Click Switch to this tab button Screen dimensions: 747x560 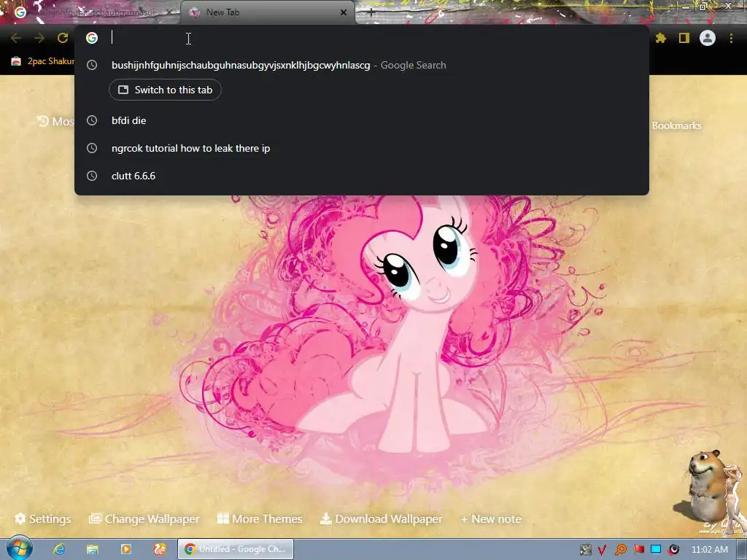(x=165, y=90)
